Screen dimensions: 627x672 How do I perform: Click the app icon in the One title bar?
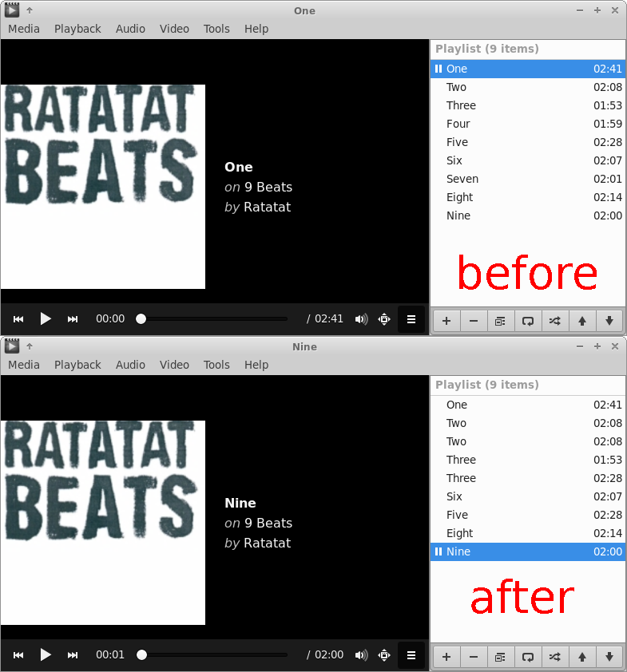click(x=12, y=10)
